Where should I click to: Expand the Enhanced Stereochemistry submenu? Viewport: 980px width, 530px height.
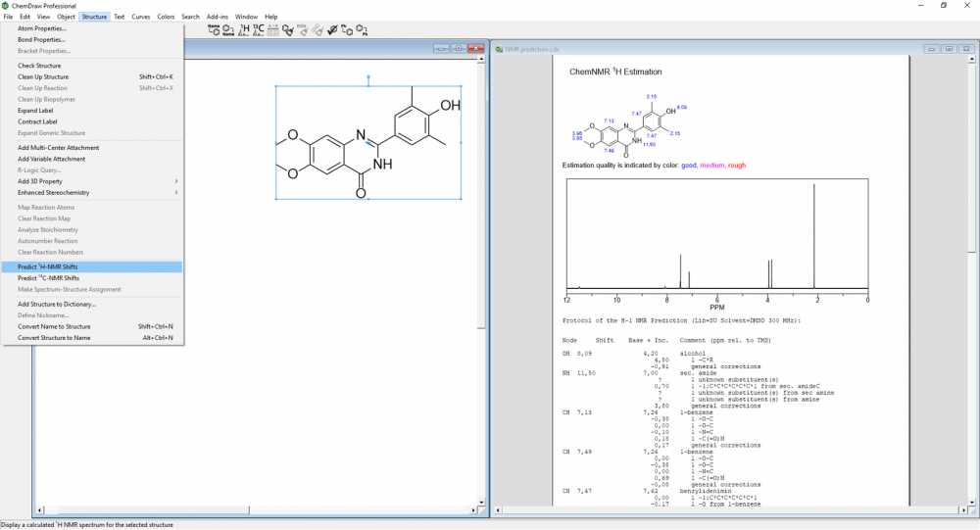click(98, 193)
